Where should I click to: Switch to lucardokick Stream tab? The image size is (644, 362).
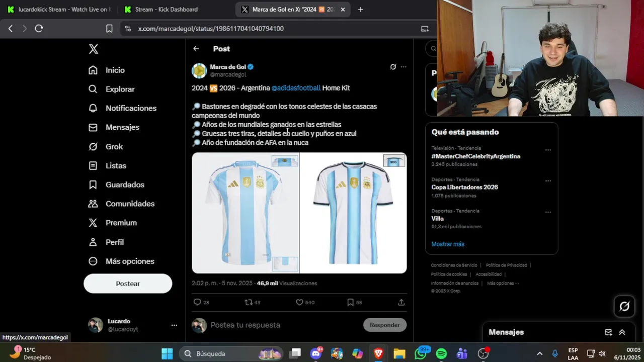click(x=59, y=10)
